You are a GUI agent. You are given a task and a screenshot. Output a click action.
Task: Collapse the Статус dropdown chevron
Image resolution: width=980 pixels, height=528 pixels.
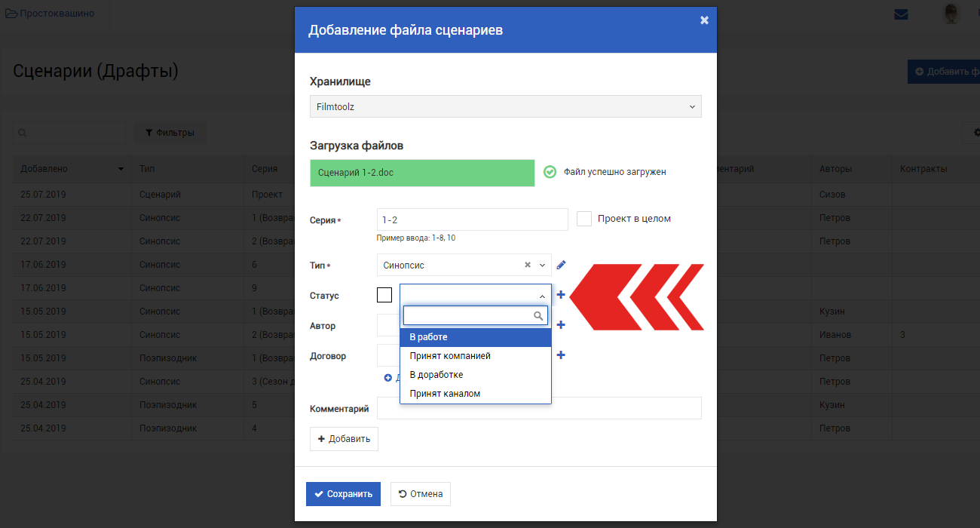(x=542, y=296)
